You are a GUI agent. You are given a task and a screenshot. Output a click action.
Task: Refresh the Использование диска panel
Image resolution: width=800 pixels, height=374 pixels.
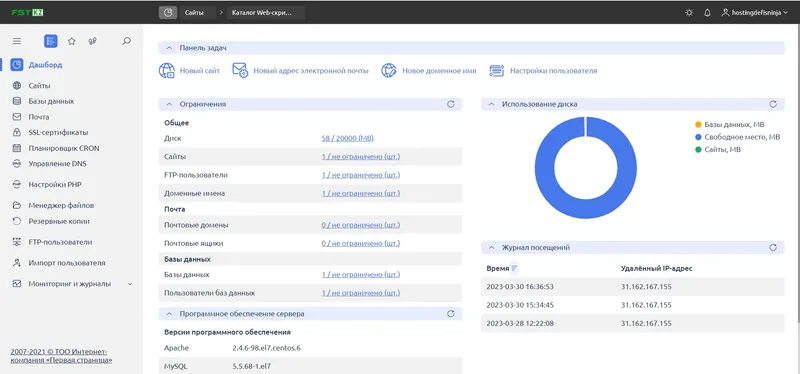pos(773,104)
